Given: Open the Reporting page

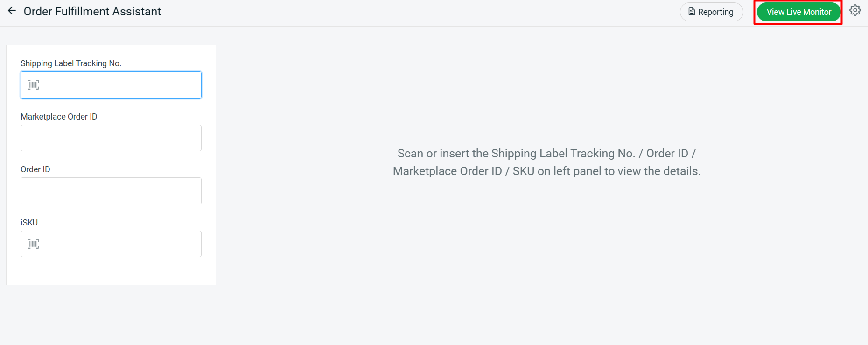Looking at the screenshot, I should tap(711, 12).
